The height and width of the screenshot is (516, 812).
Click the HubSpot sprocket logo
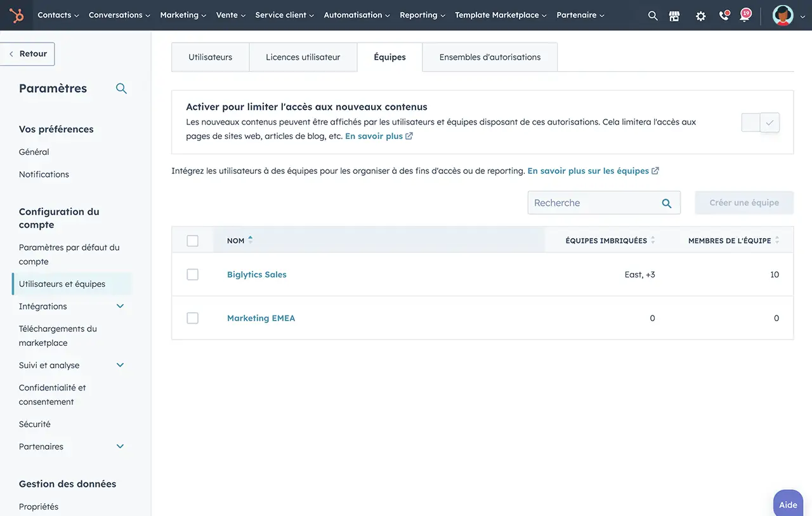(x=16, y=15)
